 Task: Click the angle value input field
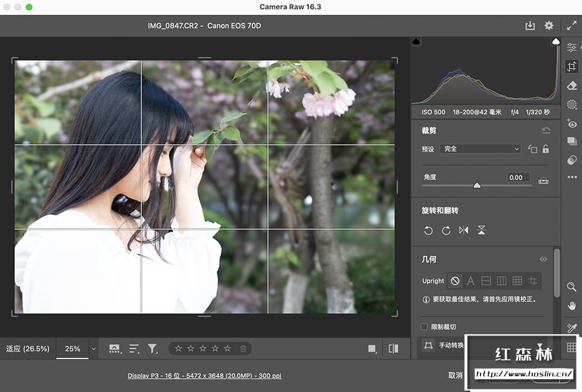[519, 177]
